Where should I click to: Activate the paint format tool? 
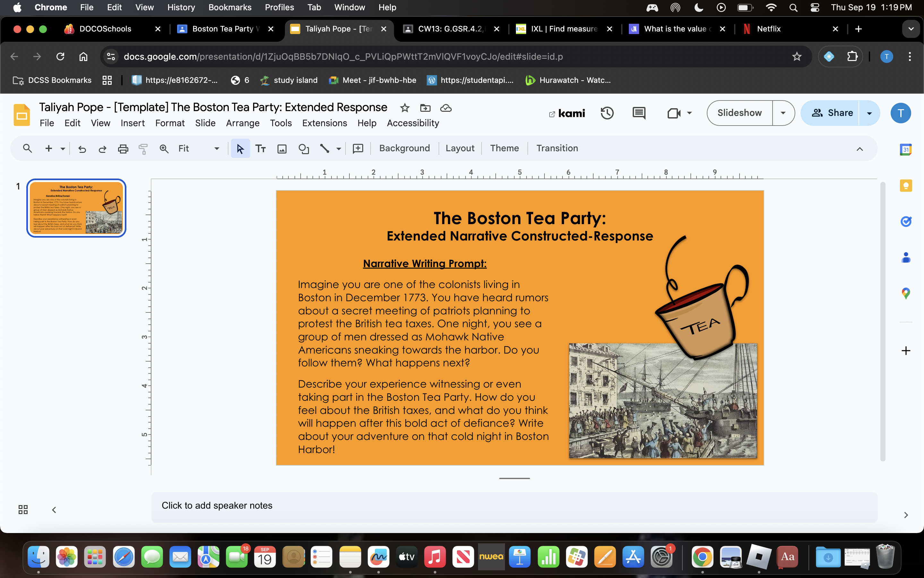coord(143,148)
